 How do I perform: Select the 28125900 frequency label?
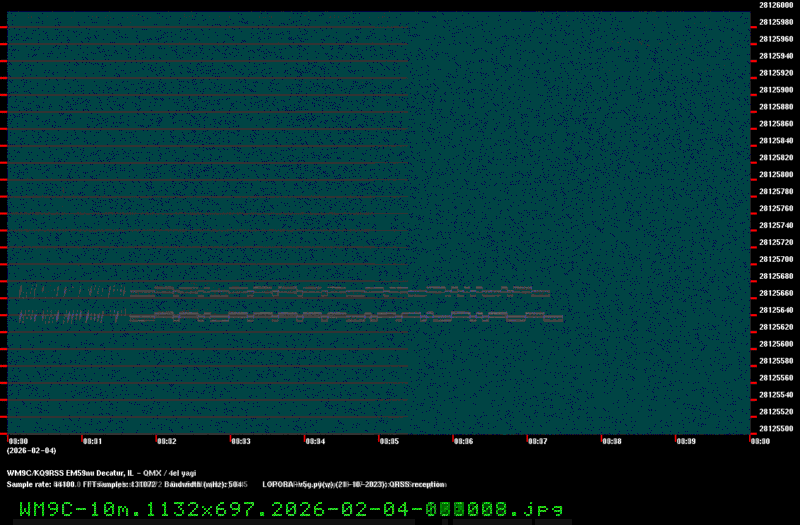[776, 90]
